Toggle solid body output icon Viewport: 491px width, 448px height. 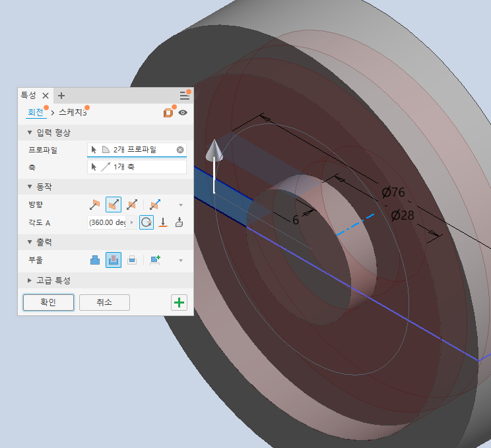click(x=168, y=112)
